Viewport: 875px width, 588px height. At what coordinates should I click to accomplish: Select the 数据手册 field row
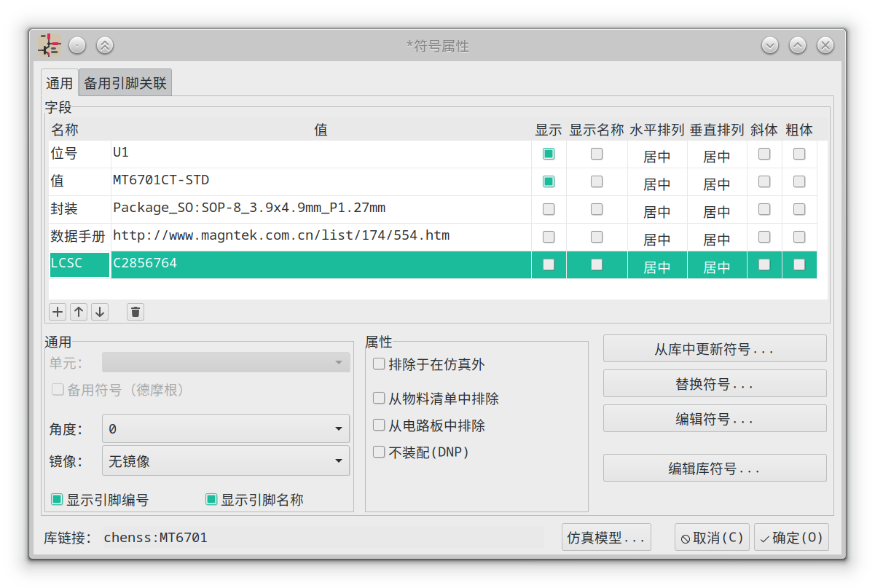click(76, 237)
